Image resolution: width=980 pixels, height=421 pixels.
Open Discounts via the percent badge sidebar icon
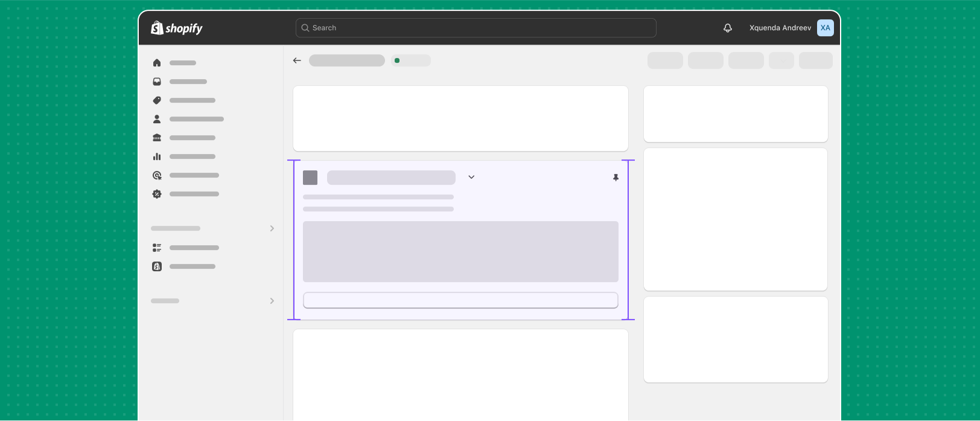point(157,194)
